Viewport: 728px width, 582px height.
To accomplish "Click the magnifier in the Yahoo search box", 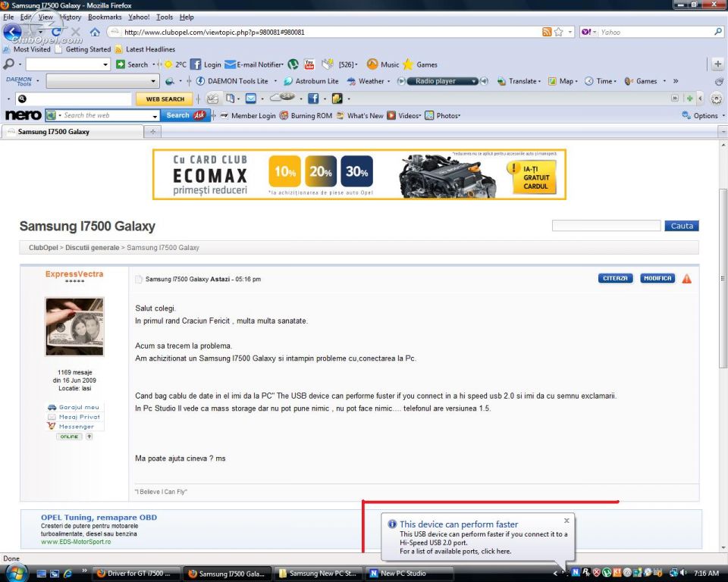I will click(718, 32).
